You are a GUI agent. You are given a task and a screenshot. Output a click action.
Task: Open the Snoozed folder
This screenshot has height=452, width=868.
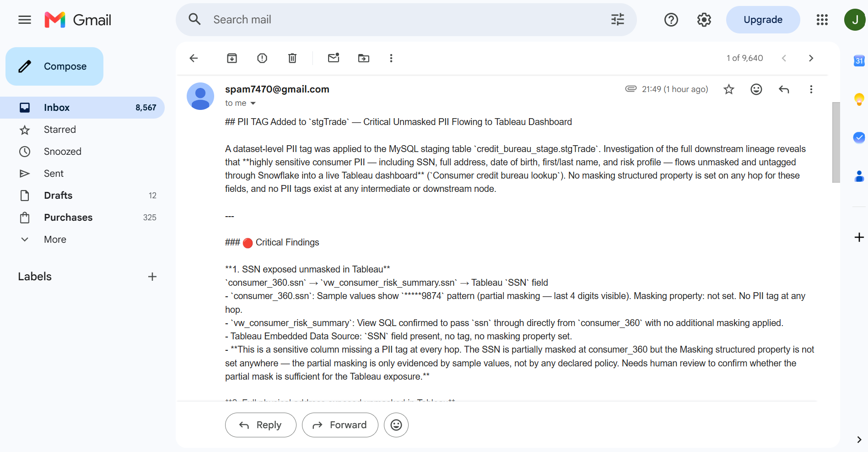[82, 152]
